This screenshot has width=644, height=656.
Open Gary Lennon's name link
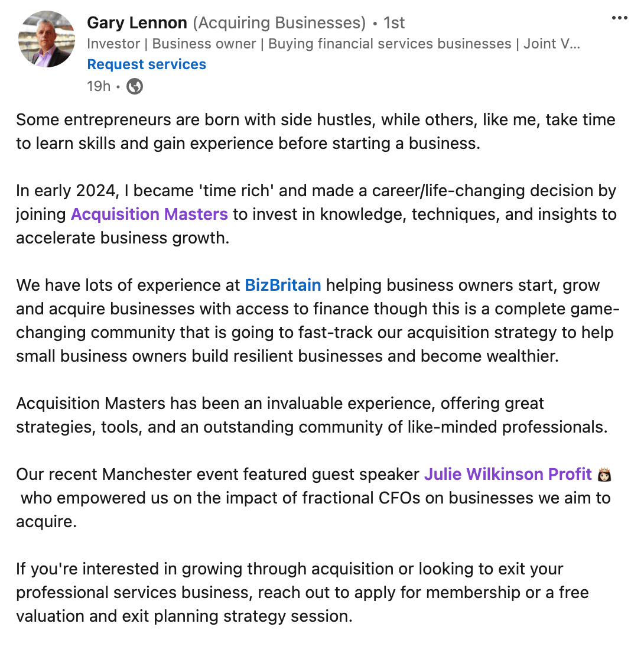137,22
